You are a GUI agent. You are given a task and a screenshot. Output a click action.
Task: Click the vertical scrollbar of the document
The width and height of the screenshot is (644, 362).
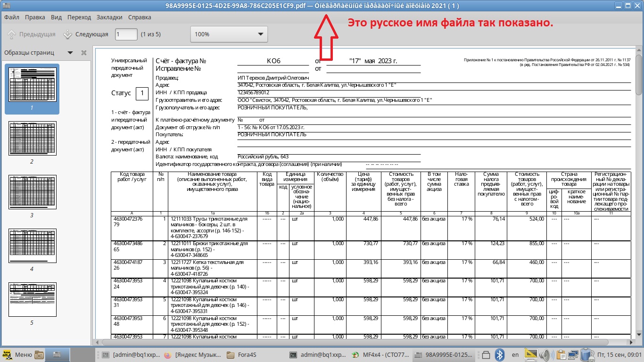[x=638, y=189]
